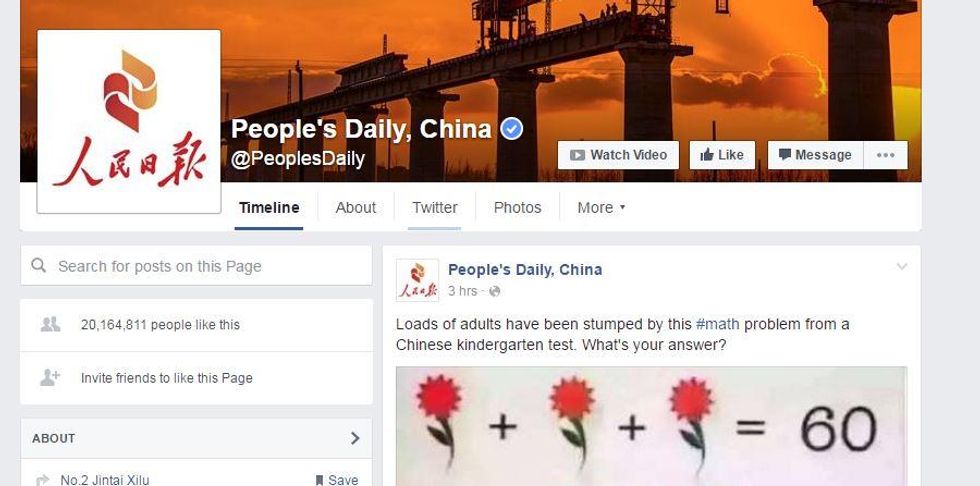Click the globe public privacy icon
The image size is (980, 486).
(494, 291)
